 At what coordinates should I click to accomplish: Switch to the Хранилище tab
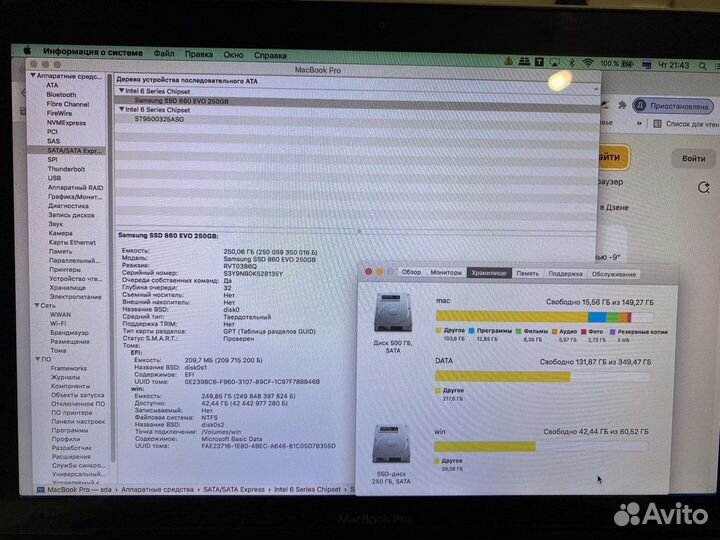[489, 273]
